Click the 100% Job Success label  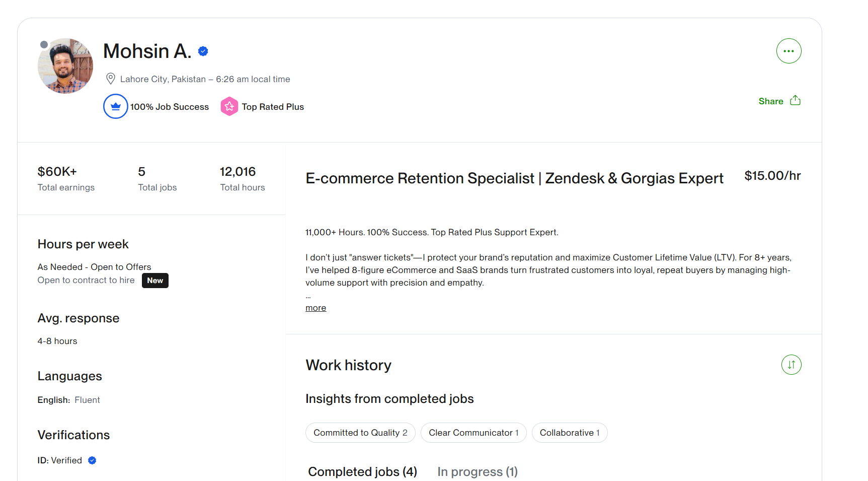tap(170, 107)
